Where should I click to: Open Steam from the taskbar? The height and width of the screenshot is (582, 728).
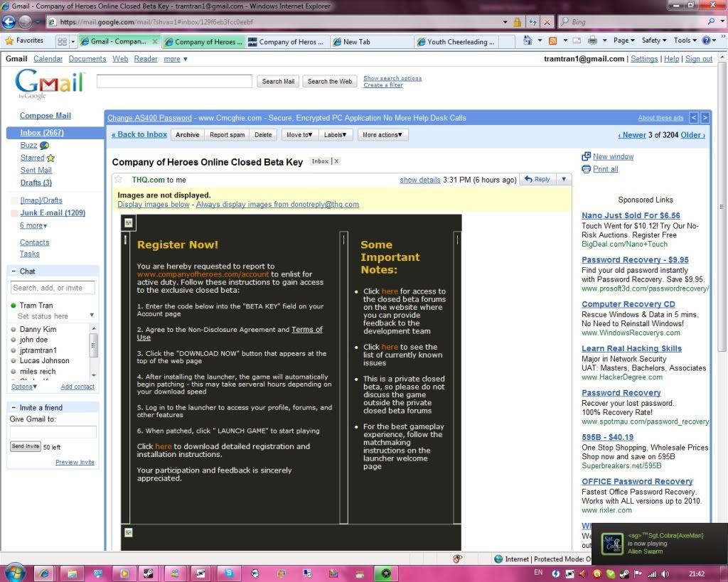tap(149, 573)
